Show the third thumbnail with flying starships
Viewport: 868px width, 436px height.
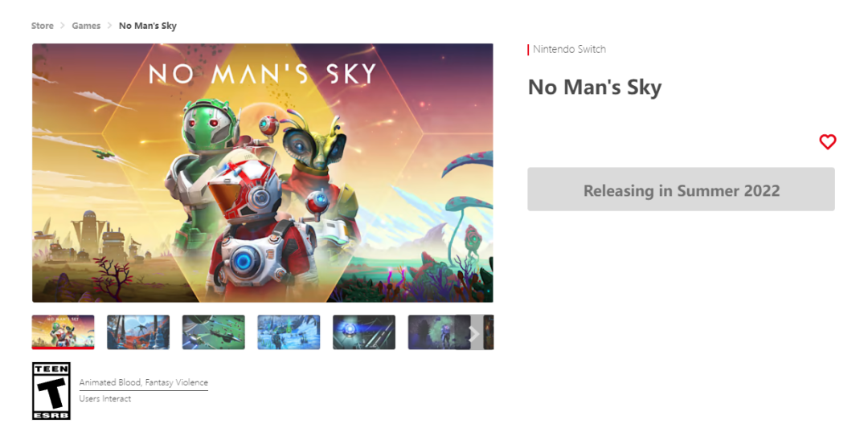coord(214,332)
